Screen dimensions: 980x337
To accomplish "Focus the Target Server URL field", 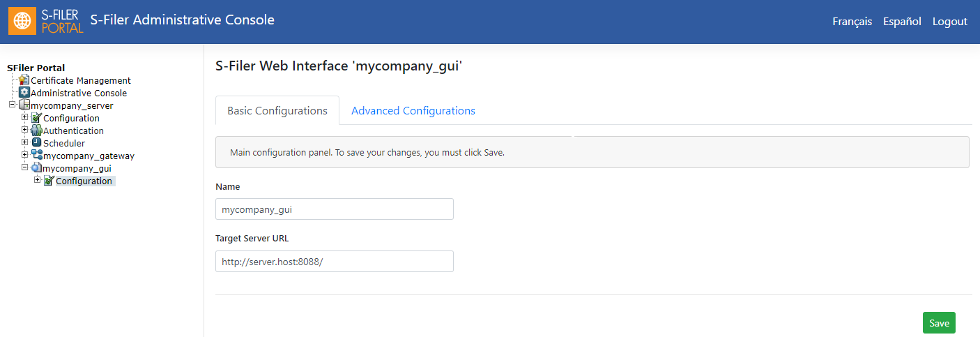I will [x=335, y=262].
